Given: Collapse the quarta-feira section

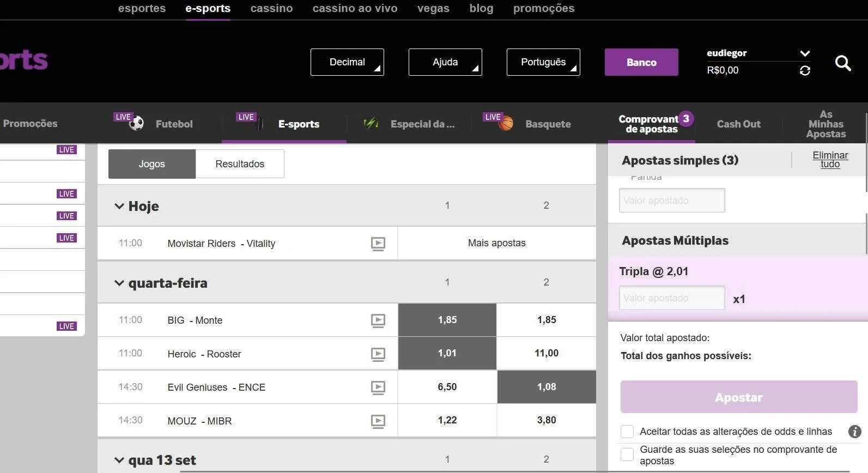Looking at the screenshot, I should click(x=119, y=283).
